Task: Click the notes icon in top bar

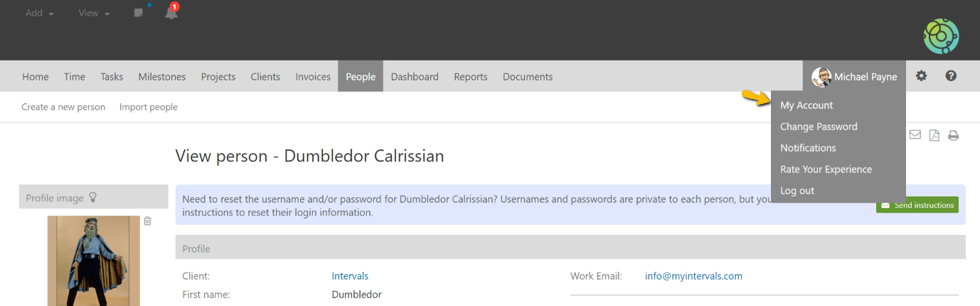Action: [139, 13]
